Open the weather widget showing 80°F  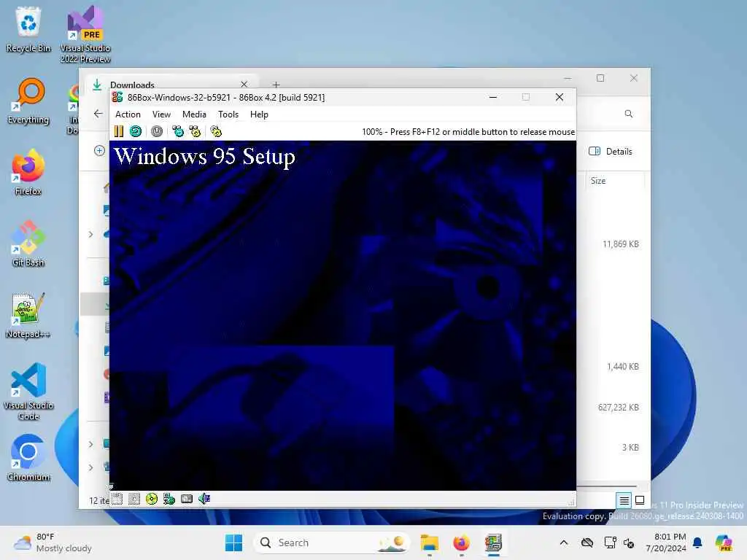[53, 542]
